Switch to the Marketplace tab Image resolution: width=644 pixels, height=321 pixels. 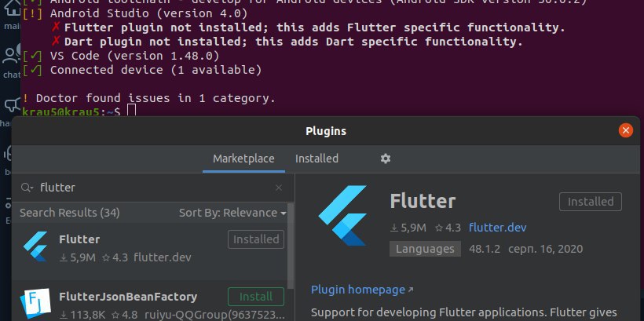click(243, 159)
